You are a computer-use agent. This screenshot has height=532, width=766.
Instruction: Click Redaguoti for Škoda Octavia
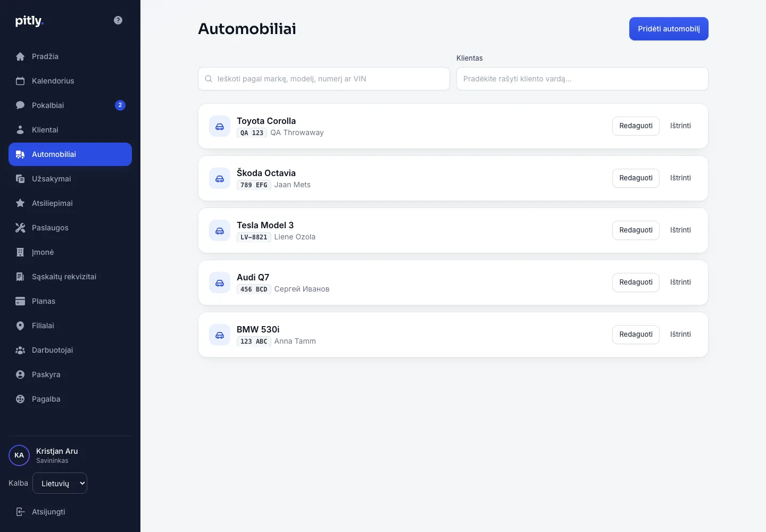pos(636,178)
